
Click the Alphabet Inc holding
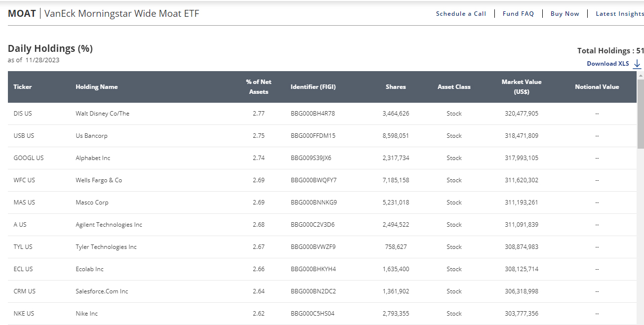point(92,158)
